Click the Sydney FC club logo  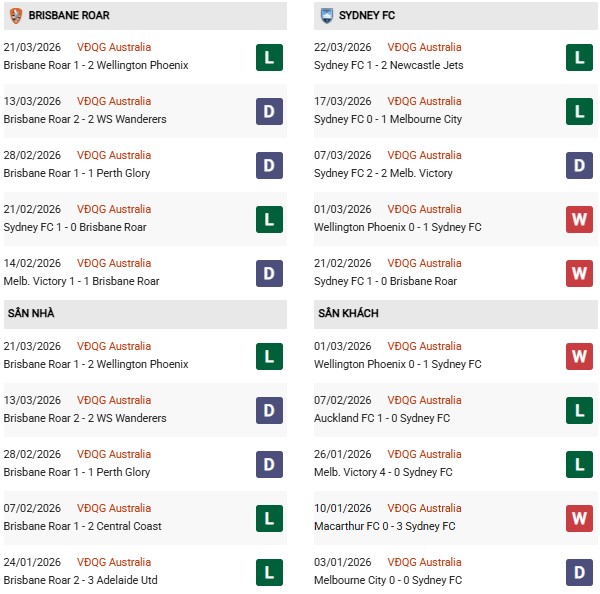click(x=327, y=16)
